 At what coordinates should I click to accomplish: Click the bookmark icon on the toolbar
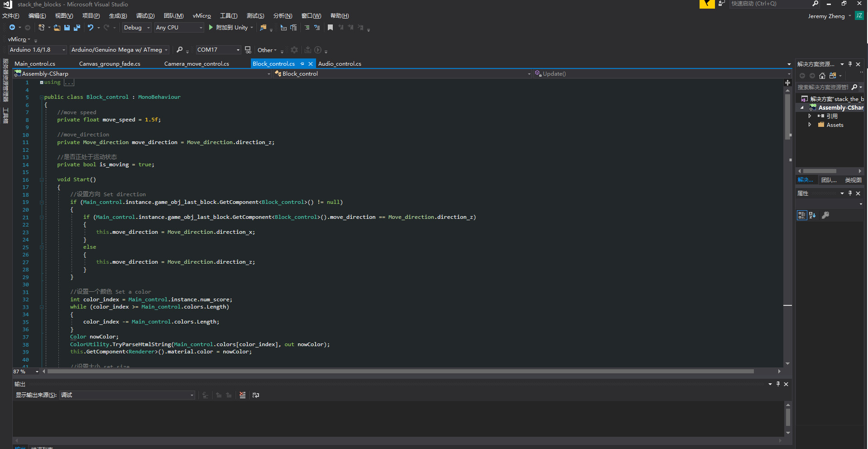pos(330,28)
